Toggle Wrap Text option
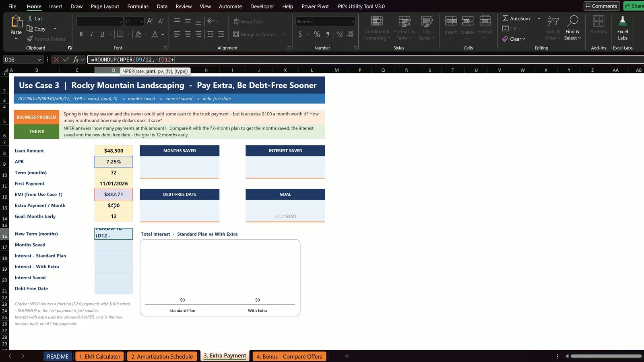This screenshot has height=362, width=644. click(248, 22)
